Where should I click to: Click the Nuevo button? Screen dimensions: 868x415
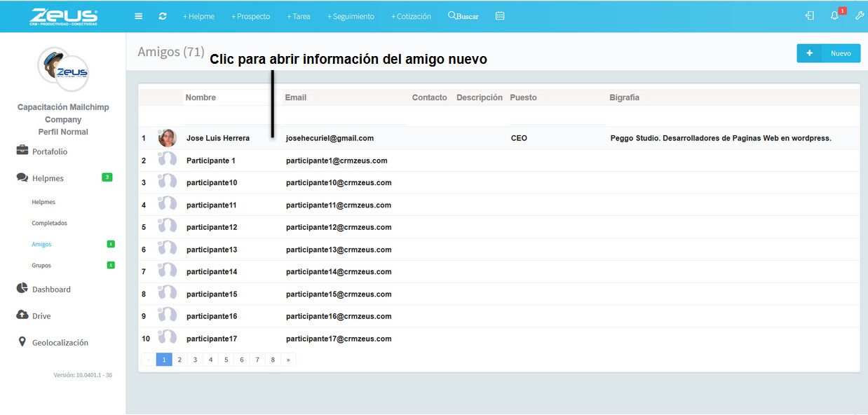[828, 53]
